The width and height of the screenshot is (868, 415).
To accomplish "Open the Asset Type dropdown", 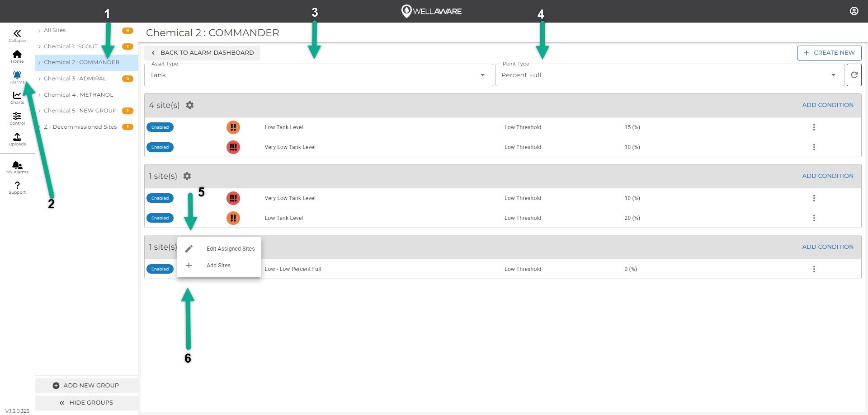I will tap(318, 75).
